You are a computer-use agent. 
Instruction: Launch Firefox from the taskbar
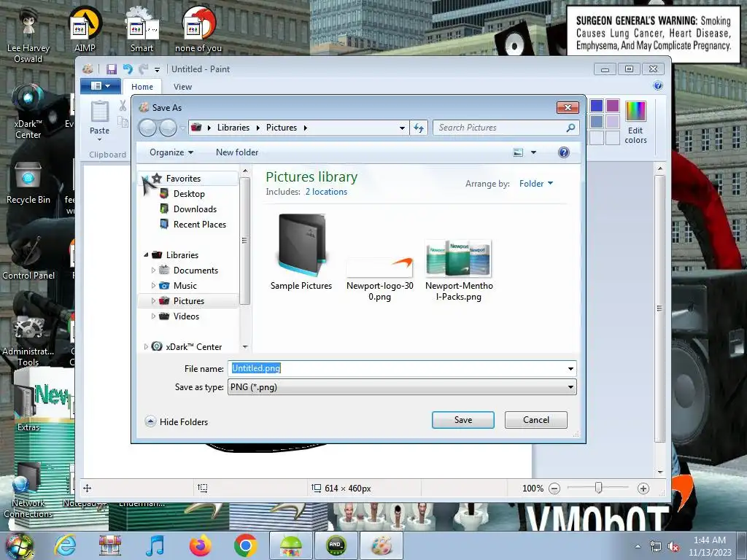coord(200,545)
